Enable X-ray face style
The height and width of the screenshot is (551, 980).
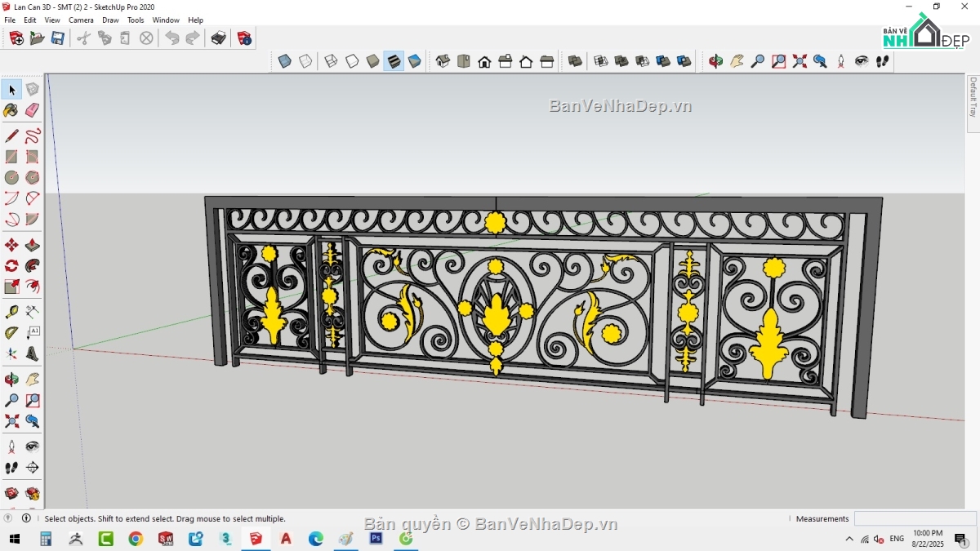click(283, 60)
